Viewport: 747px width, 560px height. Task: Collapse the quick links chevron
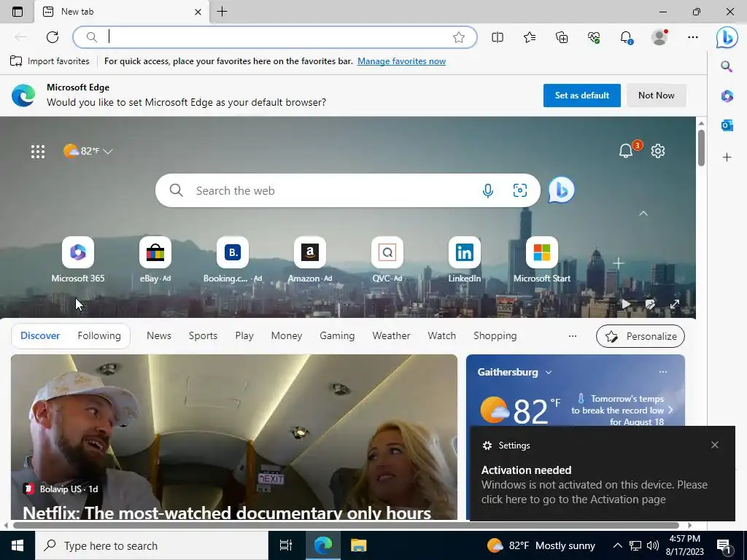point(643,214)
